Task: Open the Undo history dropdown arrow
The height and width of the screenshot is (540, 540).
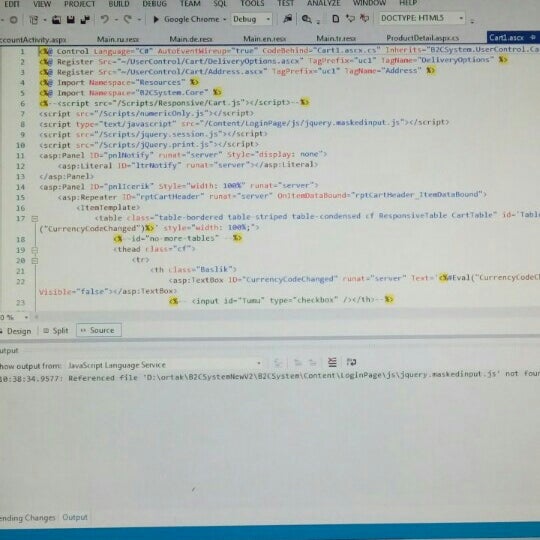Action: (x=116, y=20)
